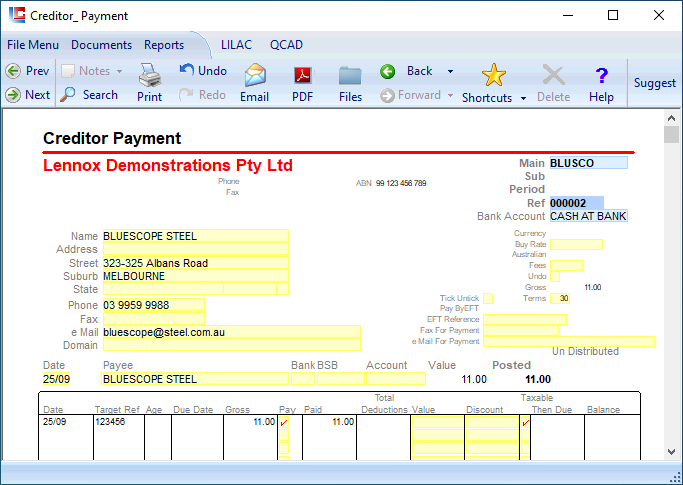
Task: Export the document as PDF
Action: (x=303, y=83)
